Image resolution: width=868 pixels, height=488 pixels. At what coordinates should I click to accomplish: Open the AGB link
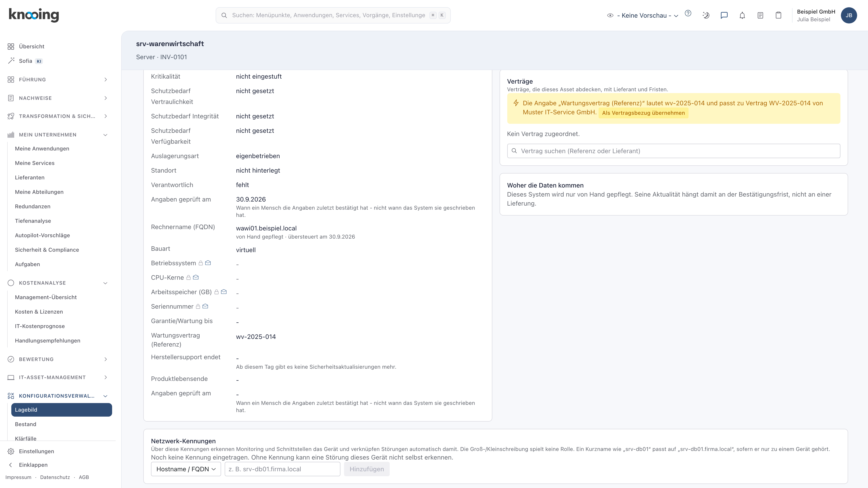tap(84, 477)
